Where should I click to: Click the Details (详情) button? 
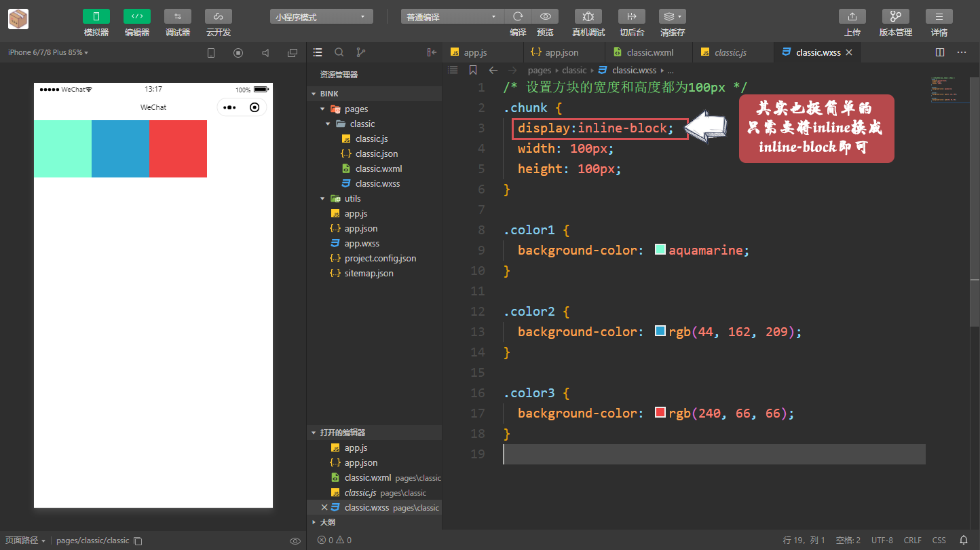(939, 16)
